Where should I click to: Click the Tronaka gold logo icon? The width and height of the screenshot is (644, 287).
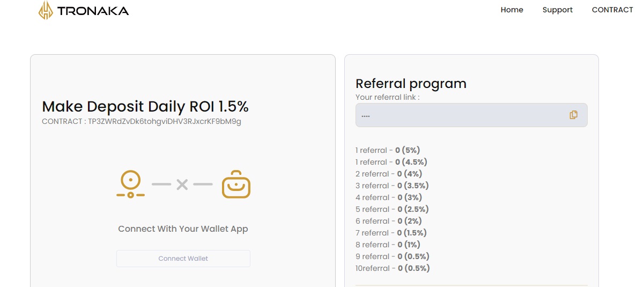[x=46, y=10]
